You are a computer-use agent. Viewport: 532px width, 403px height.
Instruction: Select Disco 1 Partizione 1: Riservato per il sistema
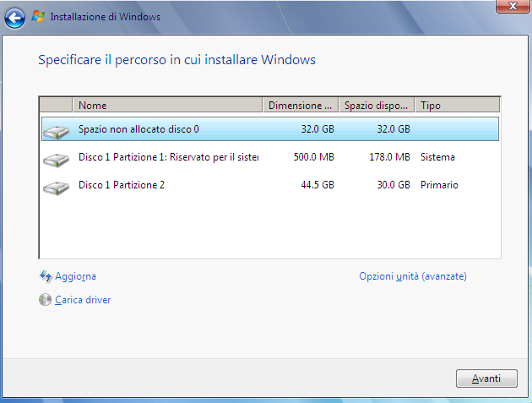(x=270, y=157)
